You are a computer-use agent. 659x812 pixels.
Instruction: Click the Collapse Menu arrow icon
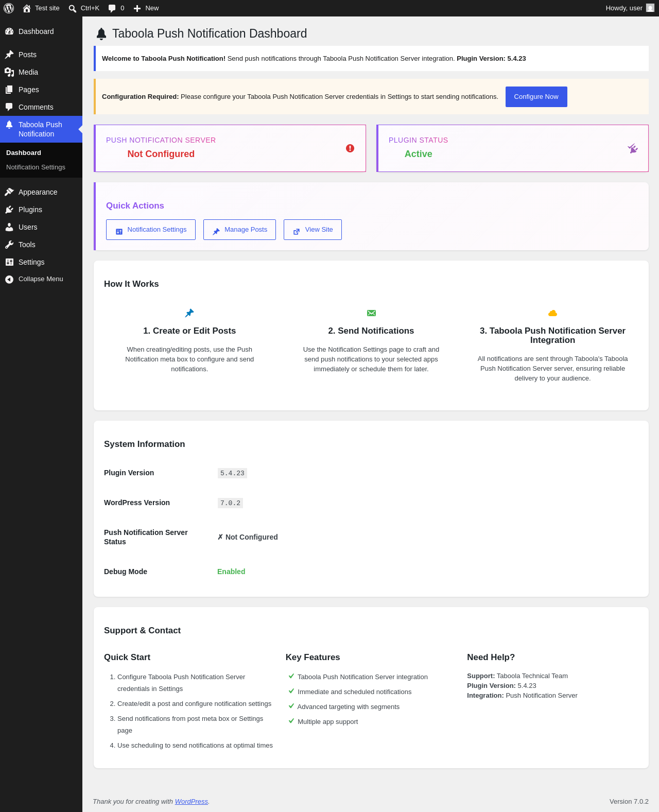[9, 279]
